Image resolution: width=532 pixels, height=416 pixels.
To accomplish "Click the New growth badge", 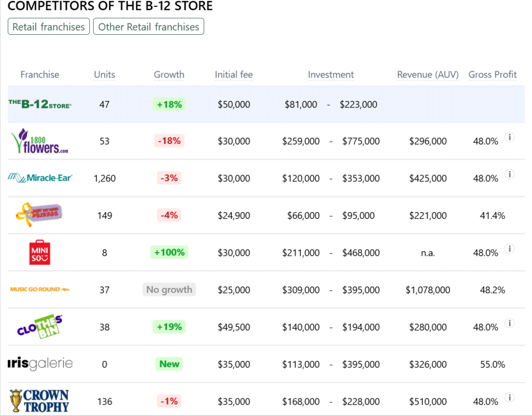I will [169, 363].
